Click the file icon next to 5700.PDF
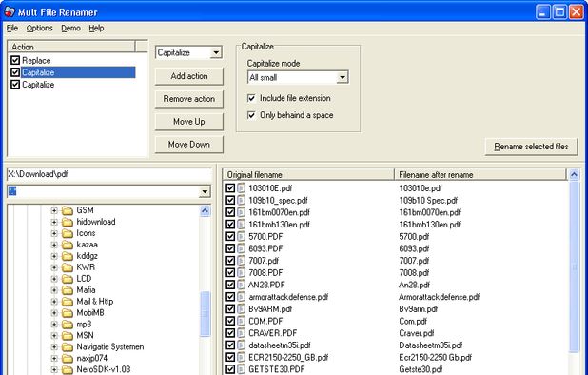Image resolution: width=588 pixels, height=375 pixels. click(x=241, y=236)
